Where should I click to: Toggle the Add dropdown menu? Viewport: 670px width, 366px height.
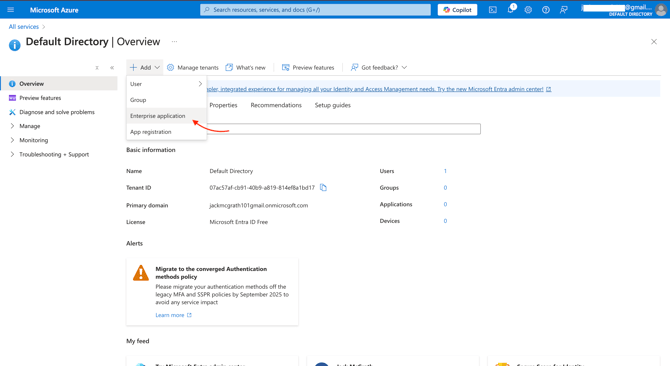(x=144, y=67)
